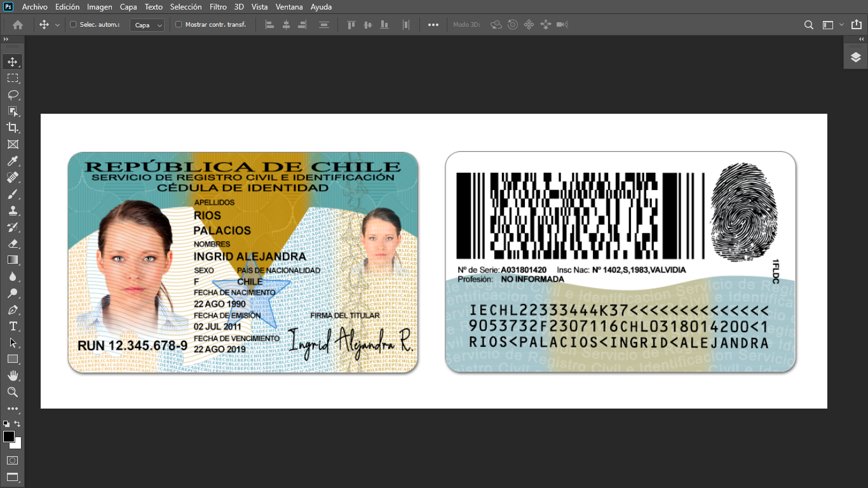The width and height of the screenshot is (868, 488).
Task: Expand the collapsed right panel dock
Action: (862, 39)
